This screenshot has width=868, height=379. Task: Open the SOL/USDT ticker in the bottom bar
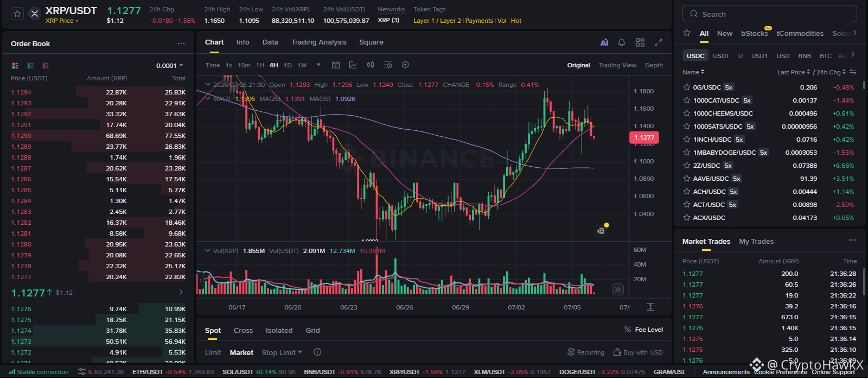coord(259,372)
